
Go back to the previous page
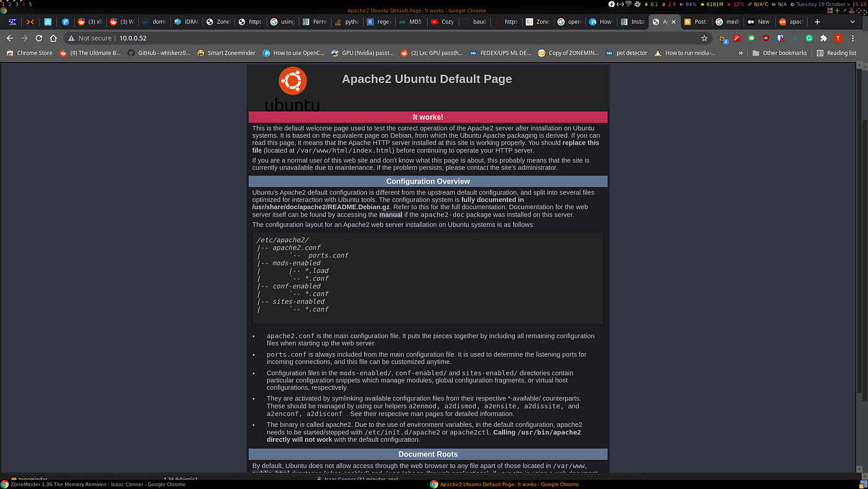pyautogui.click(x=9, y=38)
